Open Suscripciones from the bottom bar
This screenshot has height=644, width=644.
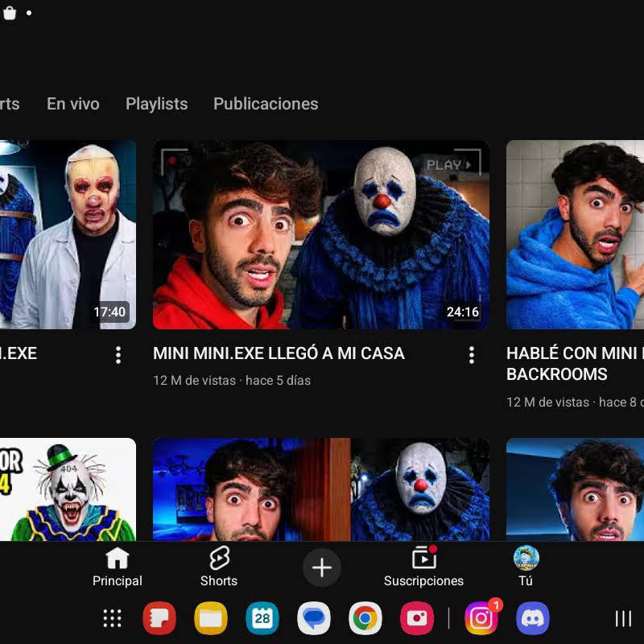coord(423,567)
